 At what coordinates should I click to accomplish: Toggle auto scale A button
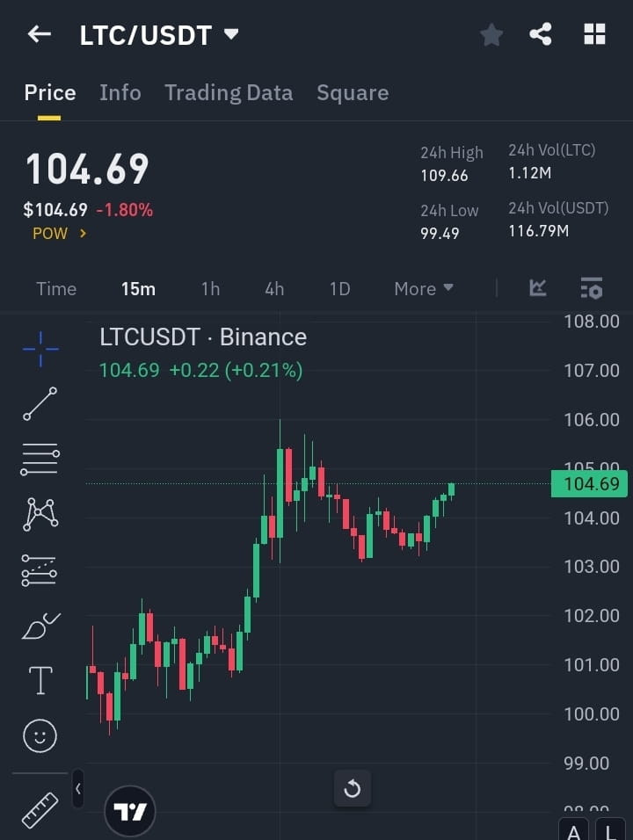[573, 829]
